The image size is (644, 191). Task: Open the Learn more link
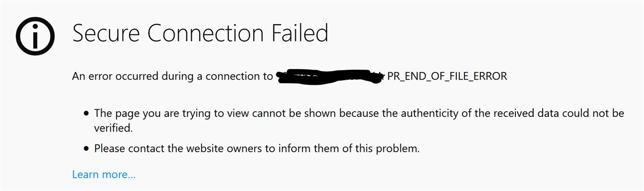[x=104, y=175]
